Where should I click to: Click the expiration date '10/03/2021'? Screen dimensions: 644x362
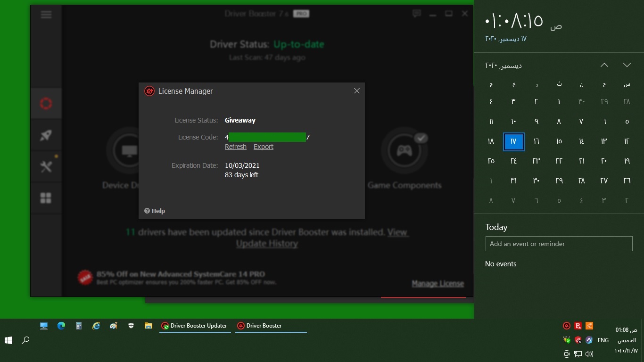[x=242, y=165]
